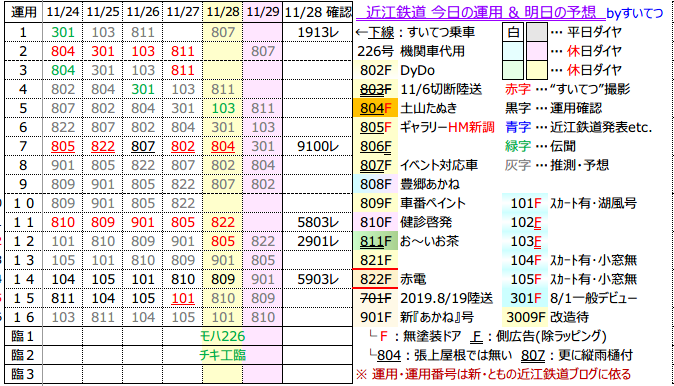The height and width of the screenshot is (386, 674).
Task: Select the 11/26 column header
Action: click(x=143, y=12)
